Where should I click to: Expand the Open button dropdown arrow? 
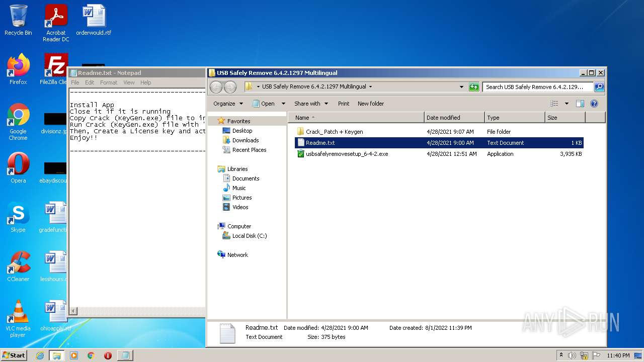(x=283, y=104)
